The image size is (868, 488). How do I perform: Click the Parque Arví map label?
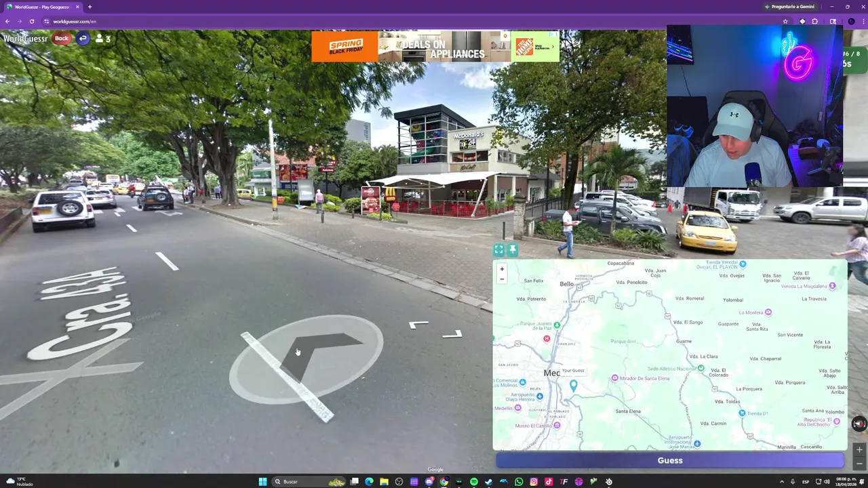[622, 342]
